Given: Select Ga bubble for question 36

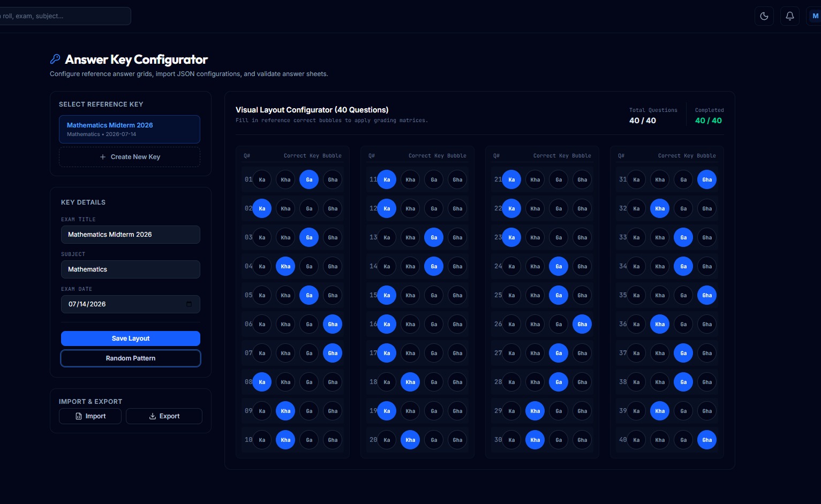Looking at the screenshot, I should 683,324.
